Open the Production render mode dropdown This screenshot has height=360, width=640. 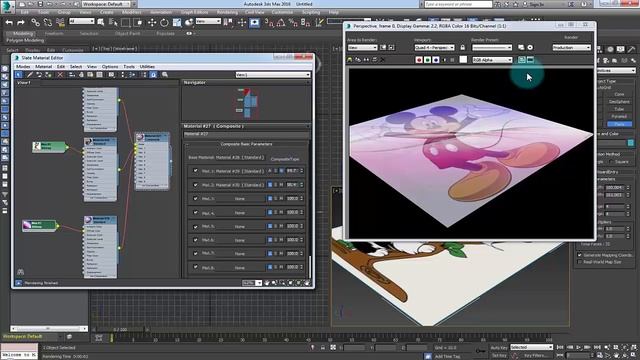[x=571, y=47]
